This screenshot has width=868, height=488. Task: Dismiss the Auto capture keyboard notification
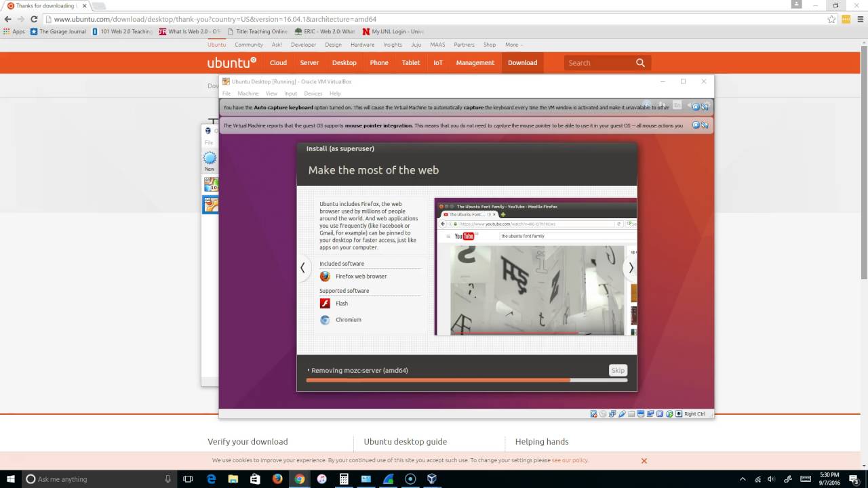click(696, 106)
